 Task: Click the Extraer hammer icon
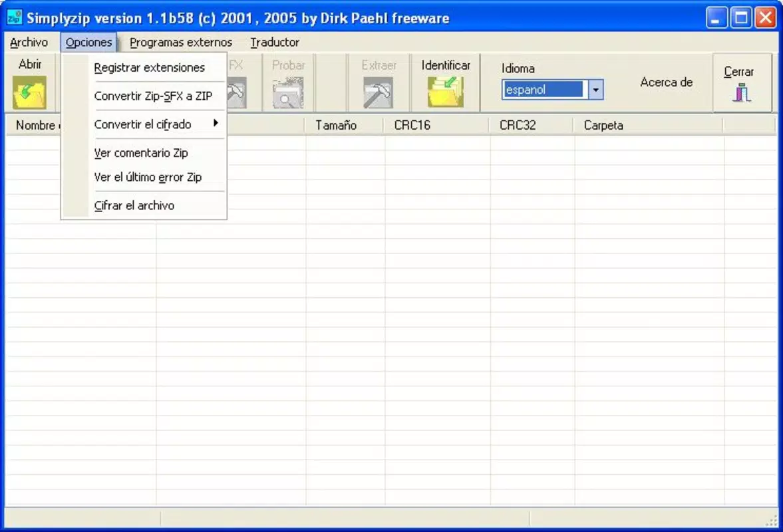point(378,93)
